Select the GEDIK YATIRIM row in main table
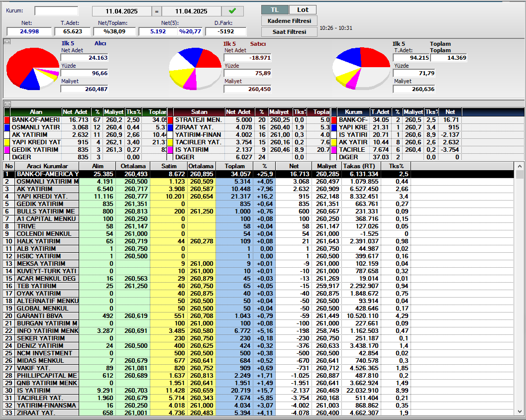The image size is (526, 420). [x=258, y=204]
